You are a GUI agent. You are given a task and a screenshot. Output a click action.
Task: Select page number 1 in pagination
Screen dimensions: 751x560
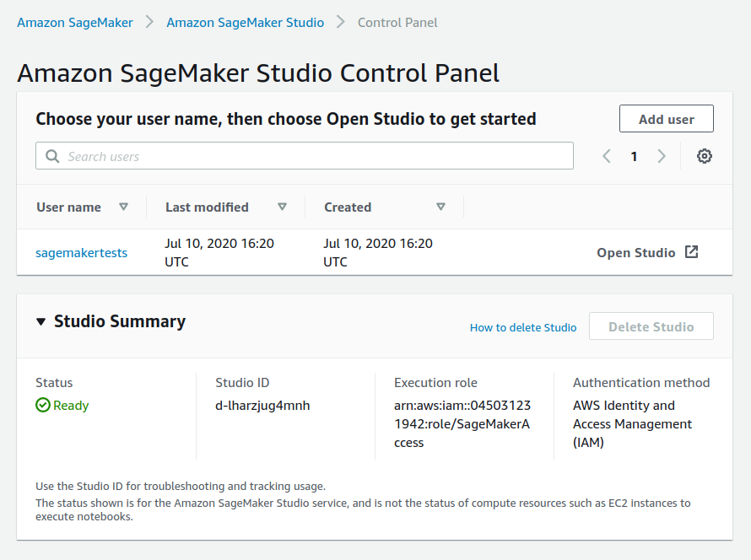pyautogui.click(x=635, y=157)
